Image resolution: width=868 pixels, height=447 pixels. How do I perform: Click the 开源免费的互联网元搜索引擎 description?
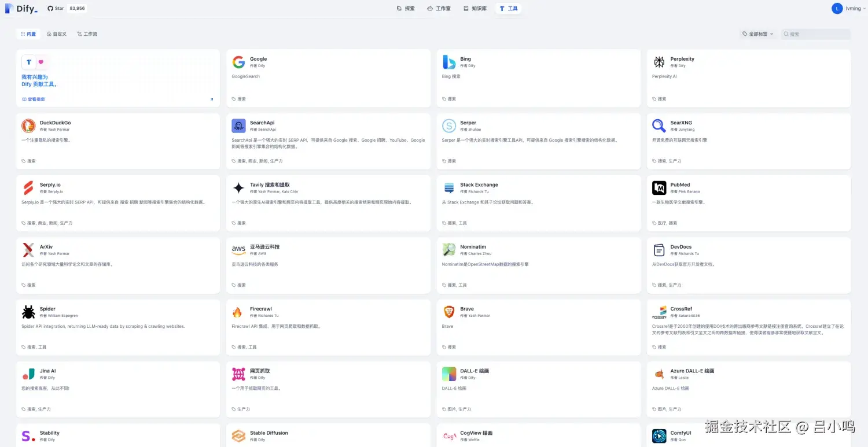click(679, 140)
